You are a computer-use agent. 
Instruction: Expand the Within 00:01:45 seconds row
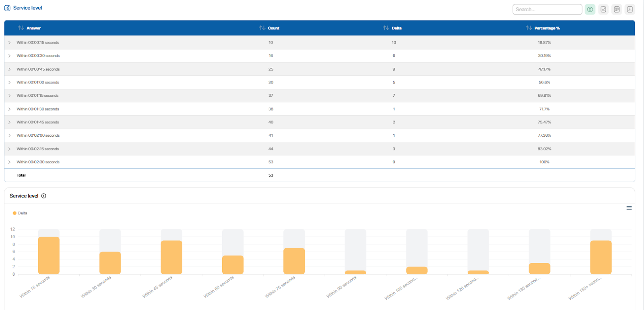(9, 123)
